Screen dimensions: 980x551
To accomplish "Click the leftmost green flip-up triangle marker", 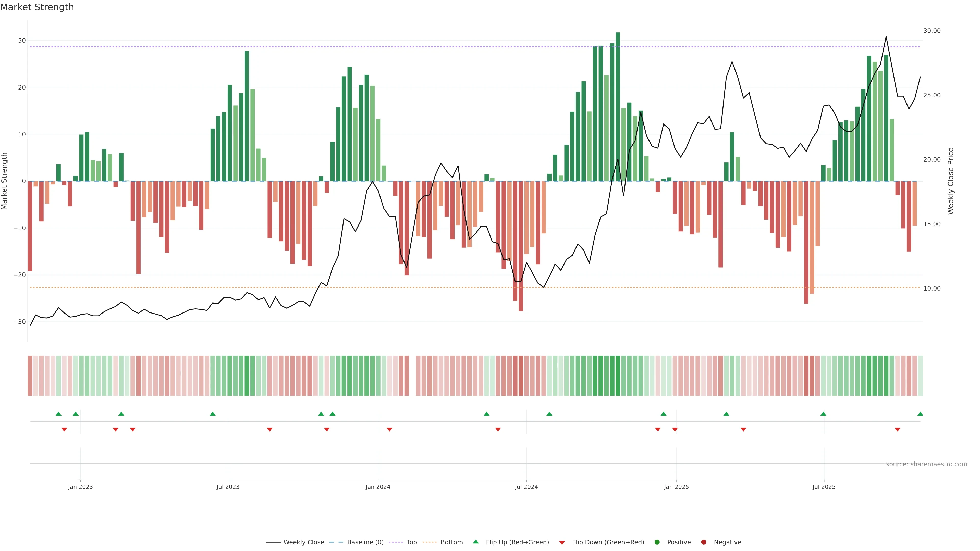I will pos(59,414).
